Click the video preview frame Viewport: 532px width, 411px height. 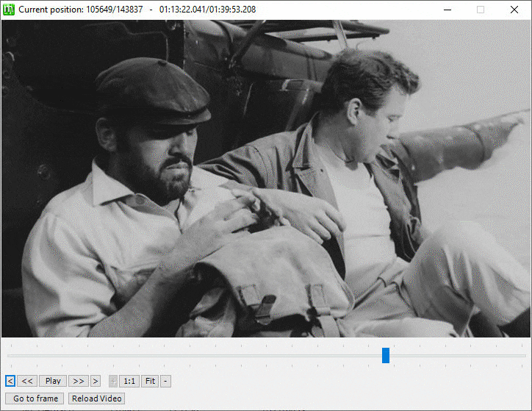[266, 179]
